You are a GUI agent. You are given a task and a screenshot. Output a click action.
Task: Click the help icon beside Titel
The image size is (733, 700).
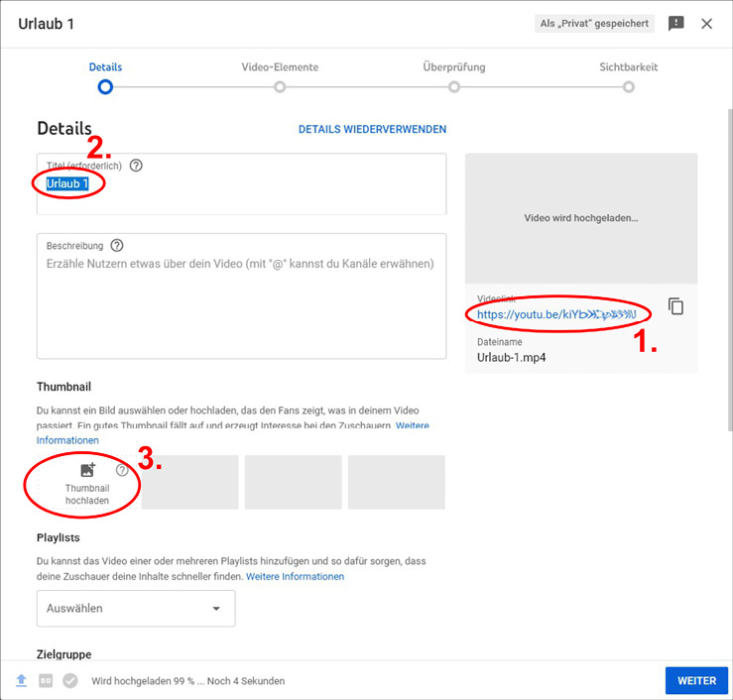coord(136,166)
